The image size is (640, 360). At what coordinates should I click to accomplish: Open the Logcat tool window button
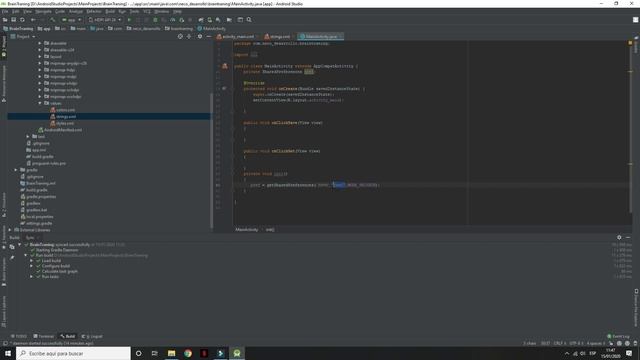92,336
